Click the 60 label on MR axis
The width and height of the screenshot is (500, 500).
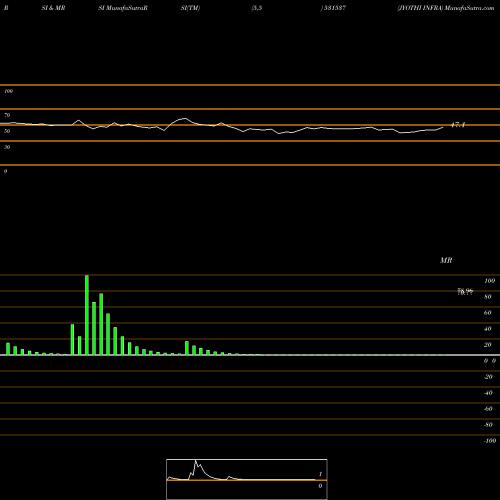click(488, 313)
